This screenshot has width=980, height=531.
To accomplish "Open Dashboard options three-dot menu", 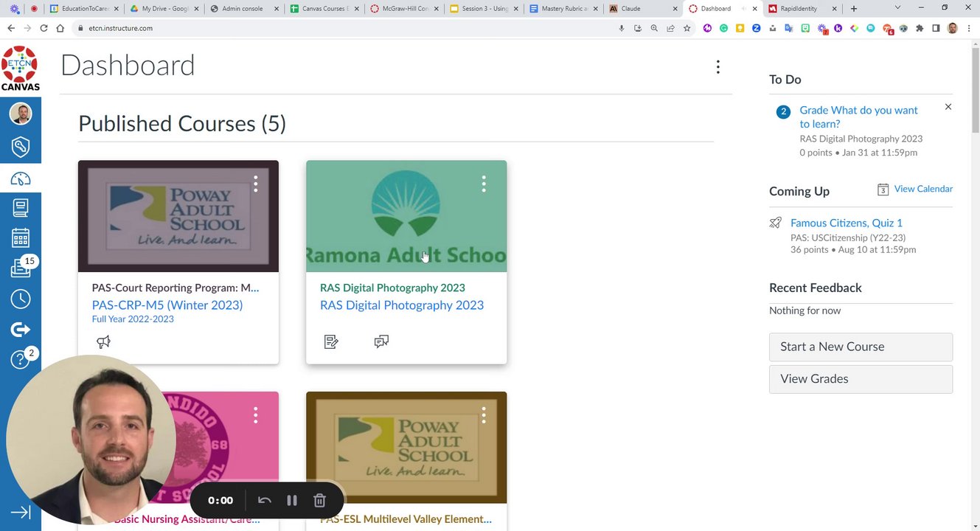I will point(717,67).
